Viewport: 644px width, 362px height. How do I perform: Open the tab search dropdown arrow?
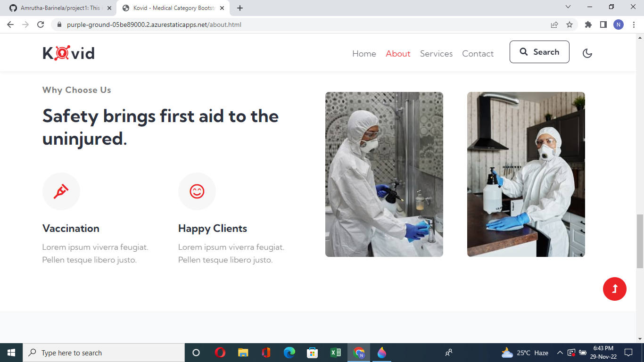568,8
